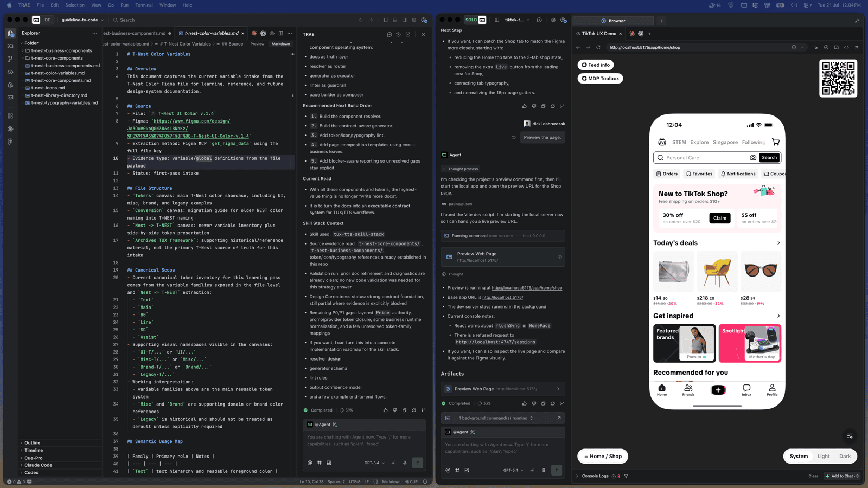
Task: Click Add to Chat button
Action: point(842,476)
